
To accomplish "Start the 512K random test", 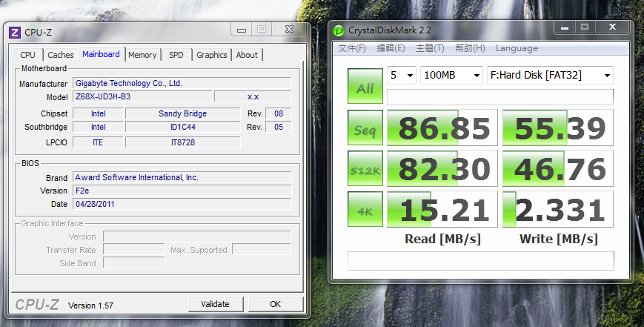I will click(365, 168).
